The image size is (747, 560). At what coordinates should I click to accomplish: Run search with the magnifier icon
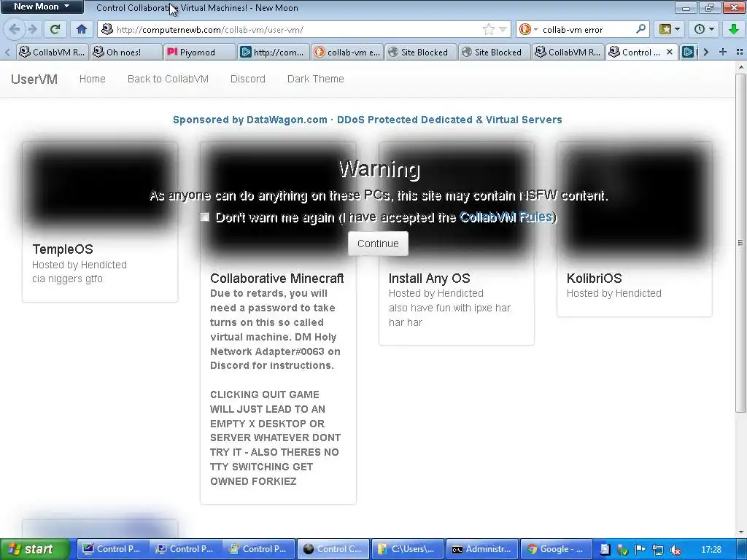pyautogui.click(x=640, y=29)
